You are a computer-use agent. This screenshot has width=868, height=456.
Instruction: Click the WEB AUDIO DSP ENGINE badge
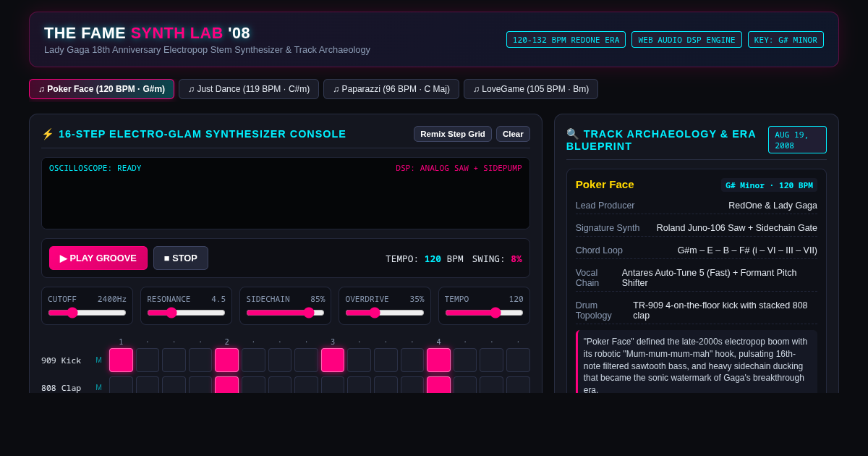tap(686, 40)
